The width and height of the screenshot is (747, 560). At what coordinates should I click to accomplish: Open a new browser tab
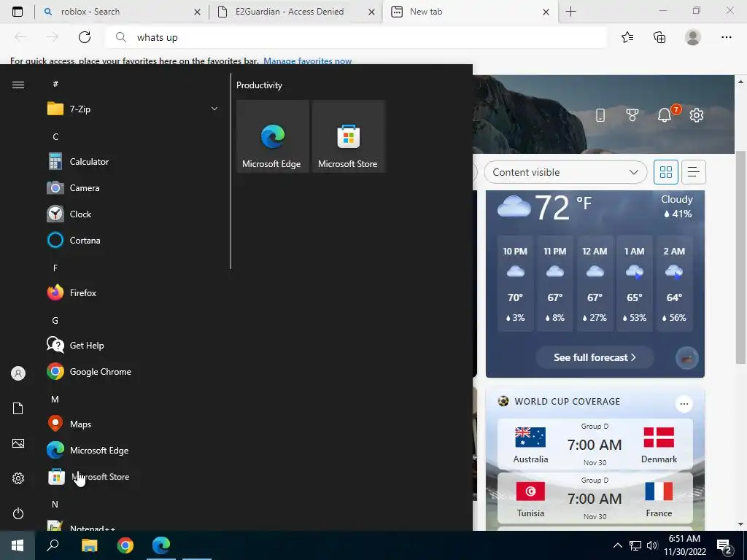coord(570,12)
